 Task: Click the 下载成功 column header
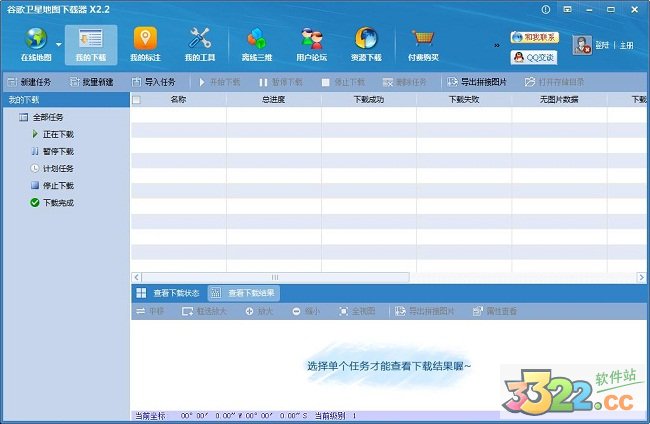coord(369,99)
